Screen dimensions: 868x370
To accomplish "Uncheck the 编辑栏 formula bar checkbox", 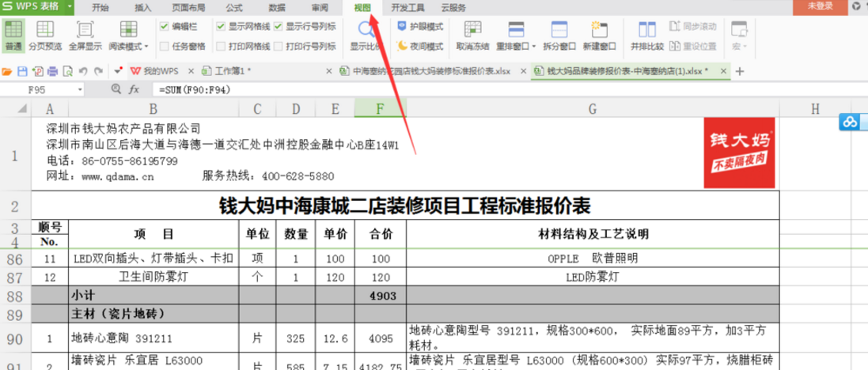I will pyautogui.click(x=164, y=26).
